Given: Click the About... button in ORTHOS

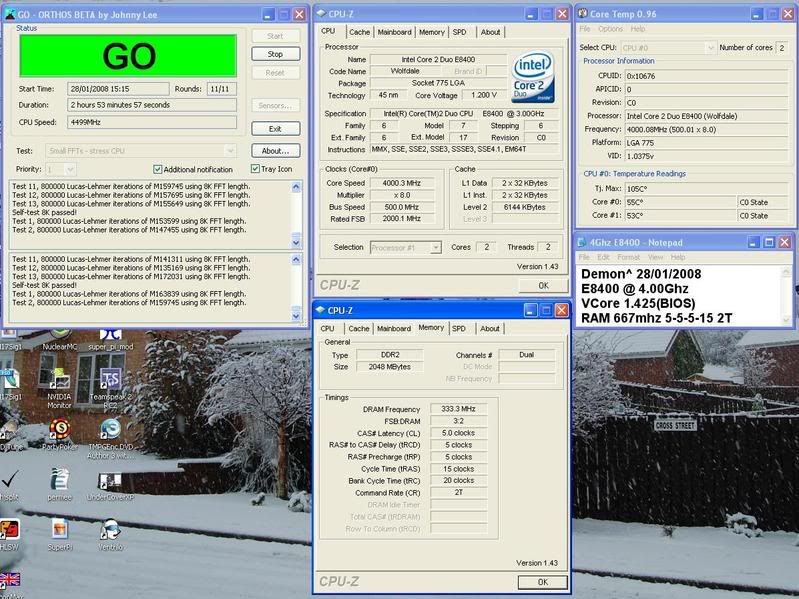Looking at the screenshot, I should [x=275, y=151].
